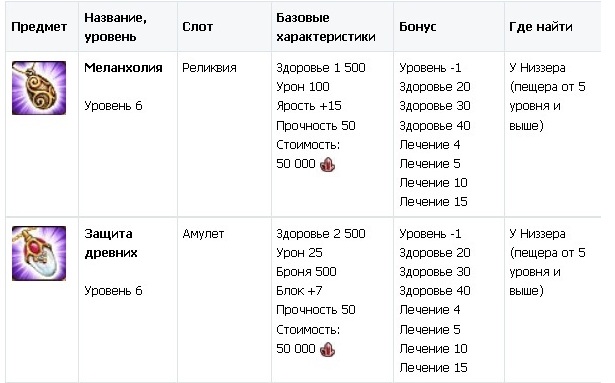Click the Реликвия slot text

point(209,67)
